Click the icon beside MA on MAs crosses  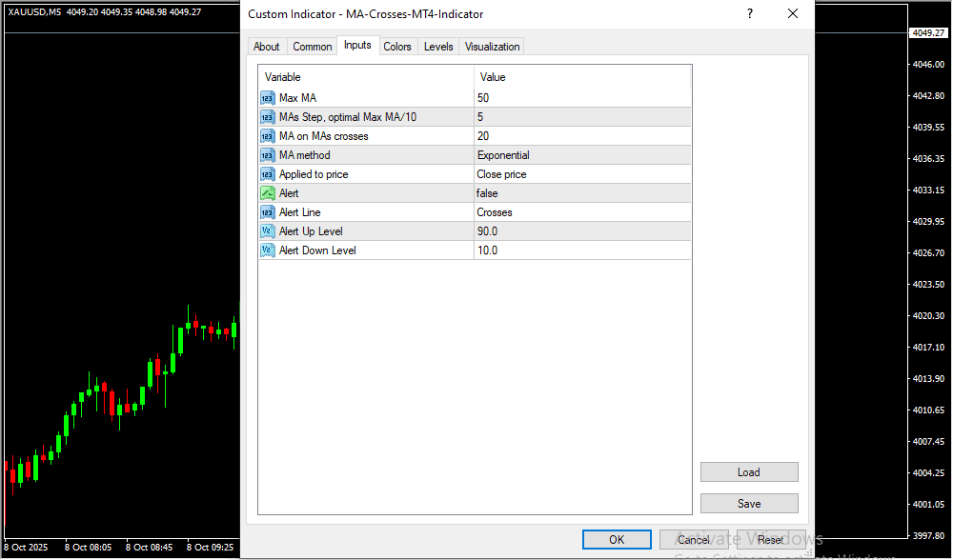coord(267,136)
